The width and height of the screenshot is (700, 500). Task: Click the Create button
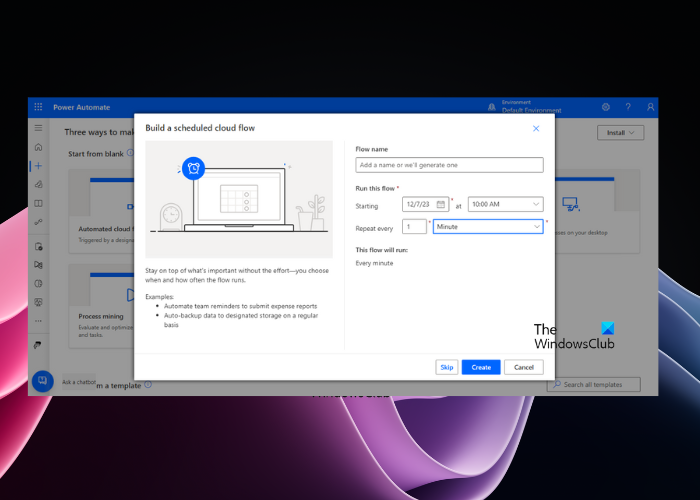tap(481, 367)
